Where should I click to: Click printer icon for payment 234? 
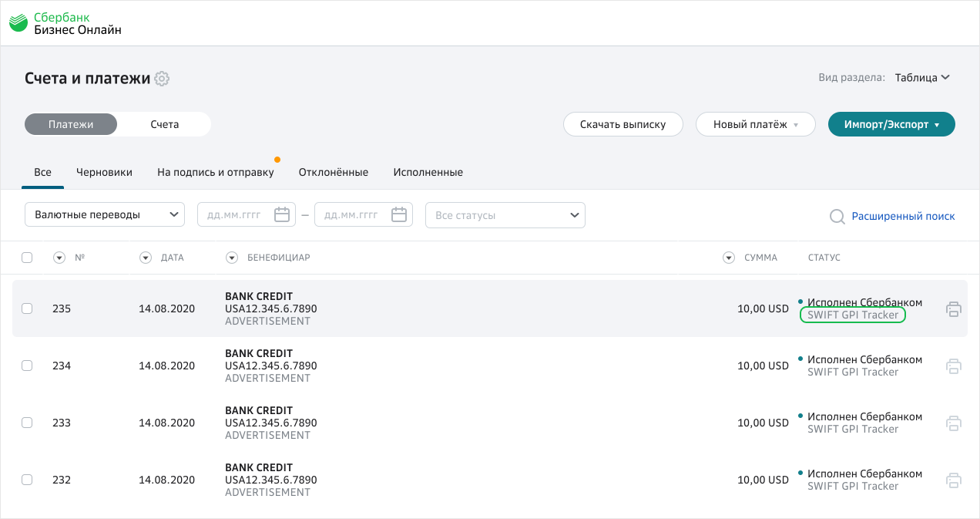coord(953,366)
